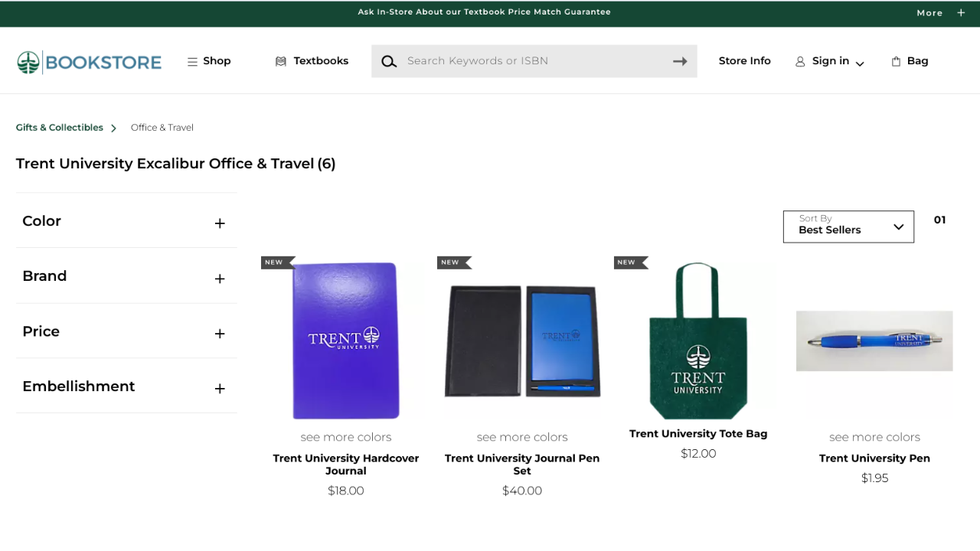Open the Trent University Tote Bag product link
Screen dimensions: 980x551
point(697,433)
